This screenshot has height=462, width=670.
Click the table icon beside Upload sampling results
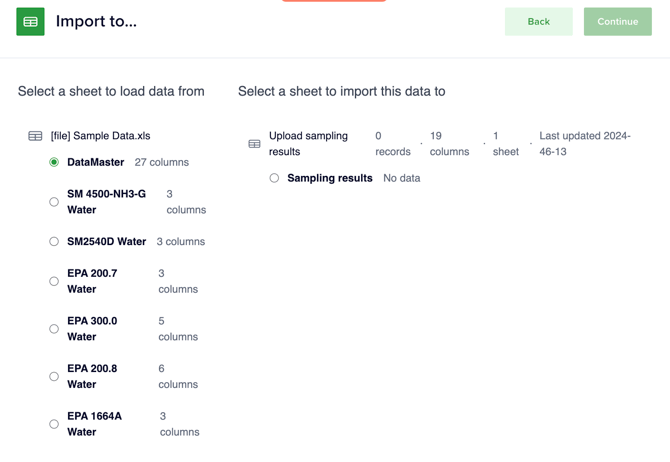click(254, 144)
